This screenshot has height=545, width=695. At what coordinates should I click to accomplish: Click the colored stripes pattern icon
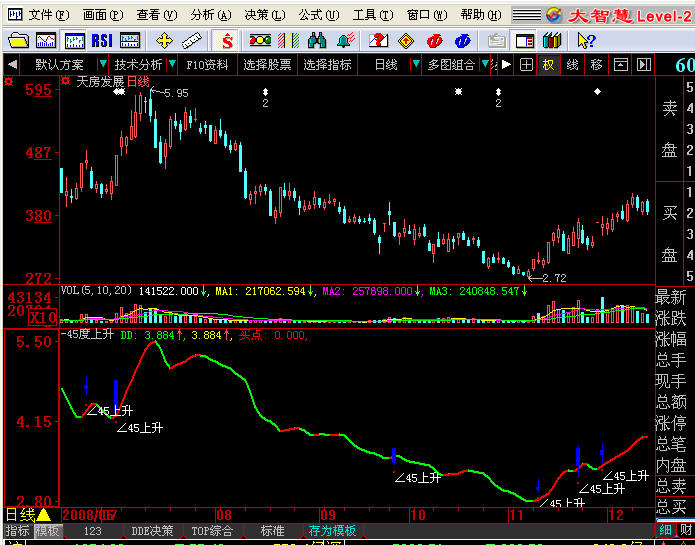coord(289,41)
